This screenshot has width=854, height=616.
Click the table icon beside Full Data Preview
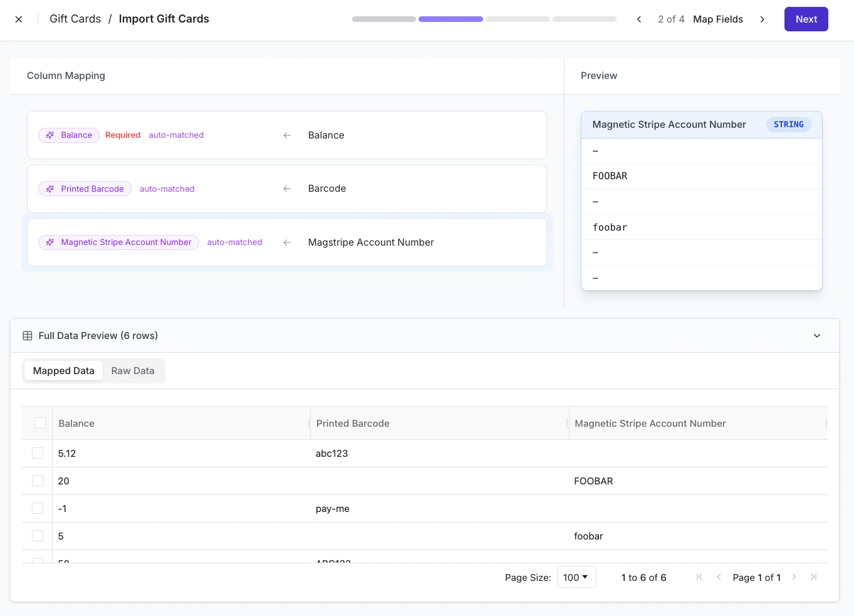[28, 336]
